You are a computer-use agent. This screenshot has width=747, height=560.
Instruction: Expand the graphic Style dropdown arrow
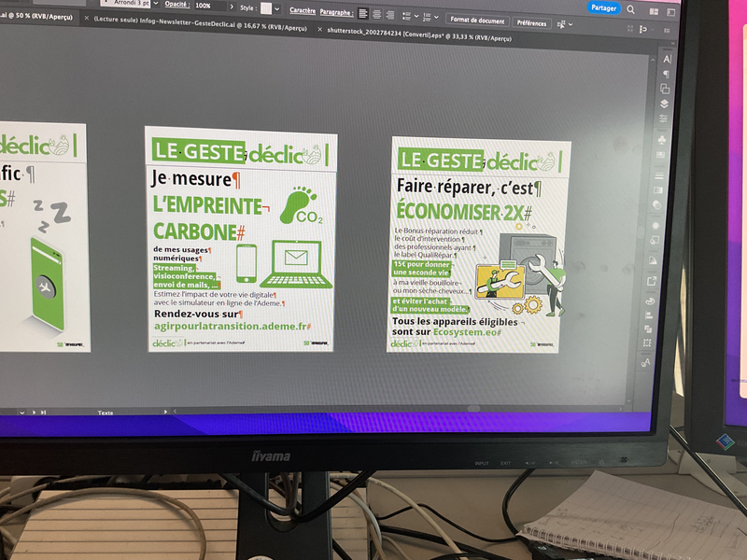[x=279, y=8]
